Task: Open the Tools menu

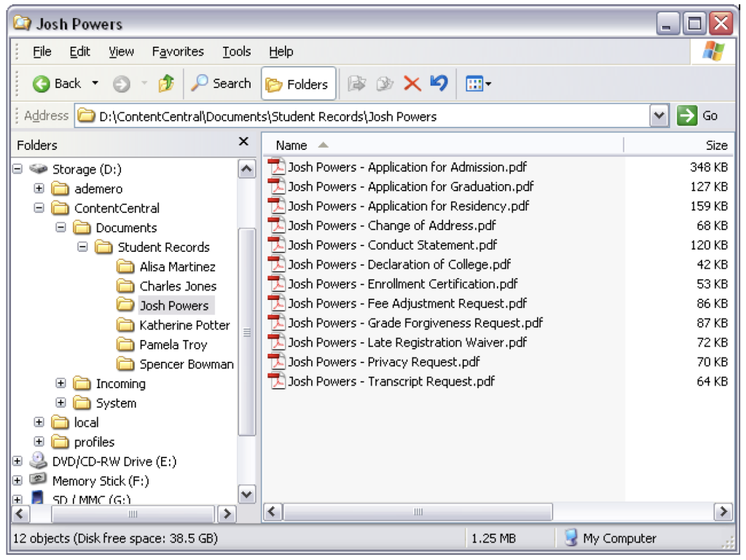Action: [x=236, y=51]
